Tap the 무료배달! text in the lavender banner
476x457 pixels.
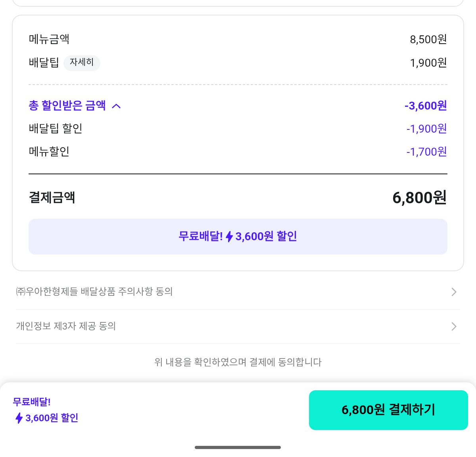(x=200, y=237)
